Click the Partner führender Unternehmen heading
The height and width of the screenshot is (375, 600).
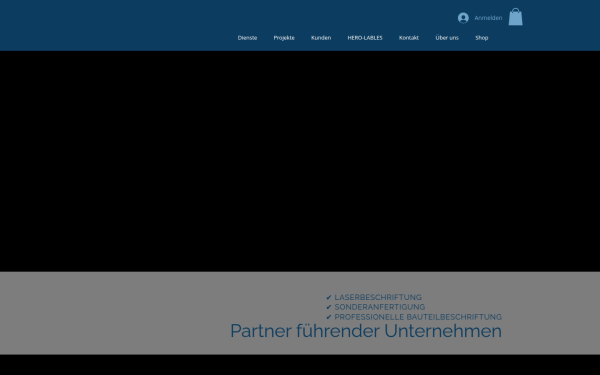[x=366, y=331]
